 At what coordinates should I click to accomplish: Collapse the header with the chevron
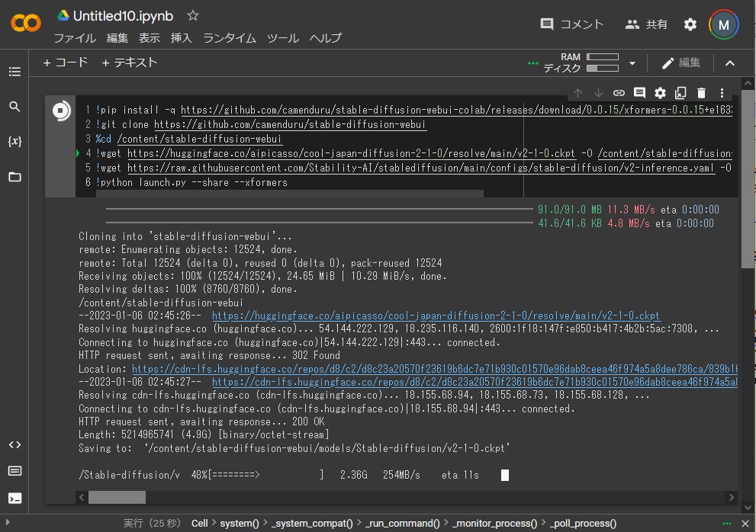click(730, 63)
